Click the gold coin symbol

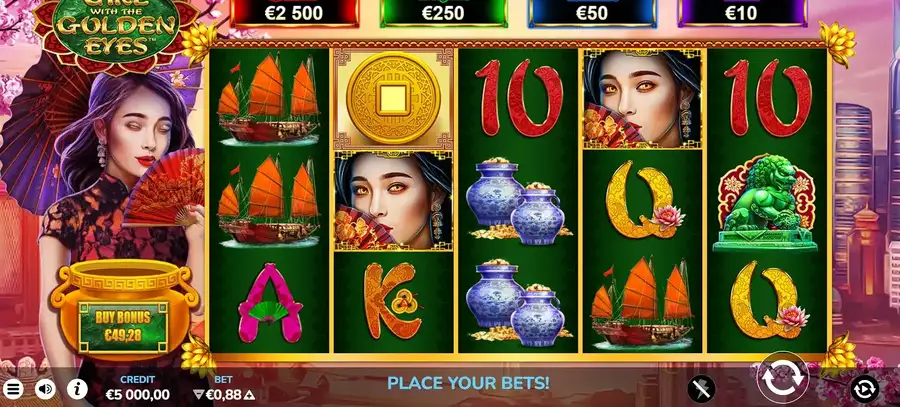coord(393,98)
